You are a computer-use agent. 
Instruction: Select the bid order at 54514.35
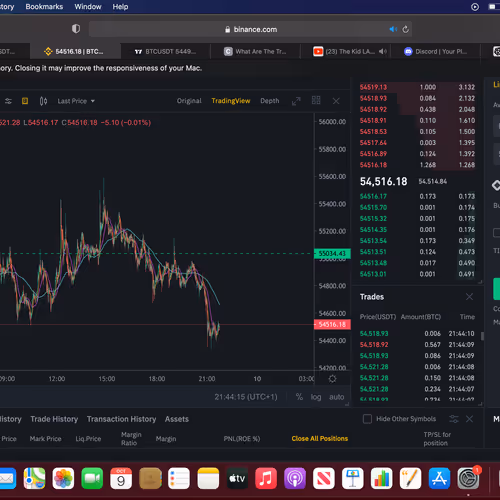point(417,230)
